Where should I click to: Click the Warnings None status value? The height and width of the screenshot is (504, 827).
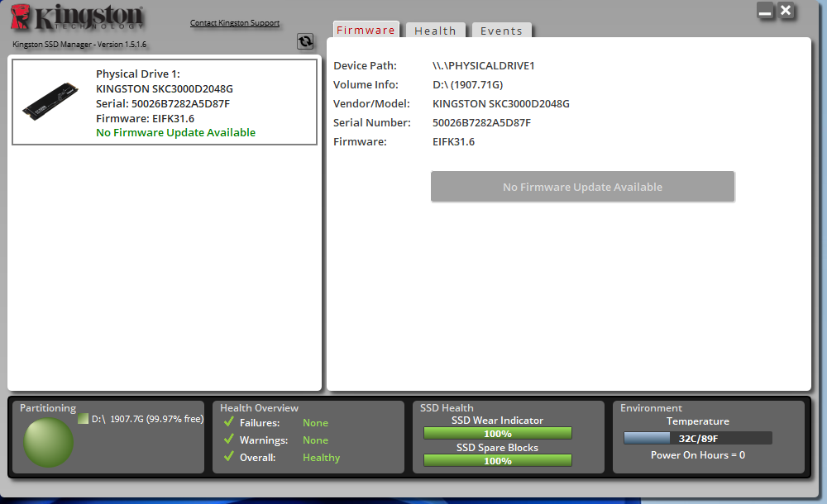315,440
